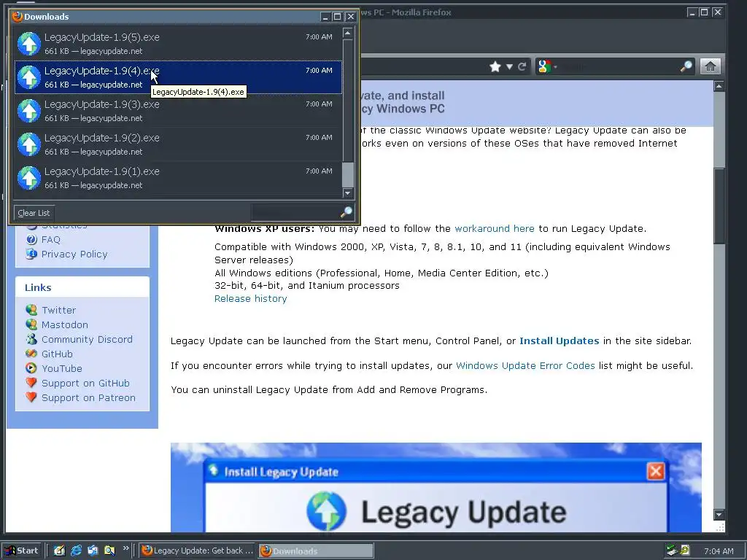Open the magnifier quick launch icon
Screen dimensions: 747x560
click(x=109, y=551)
